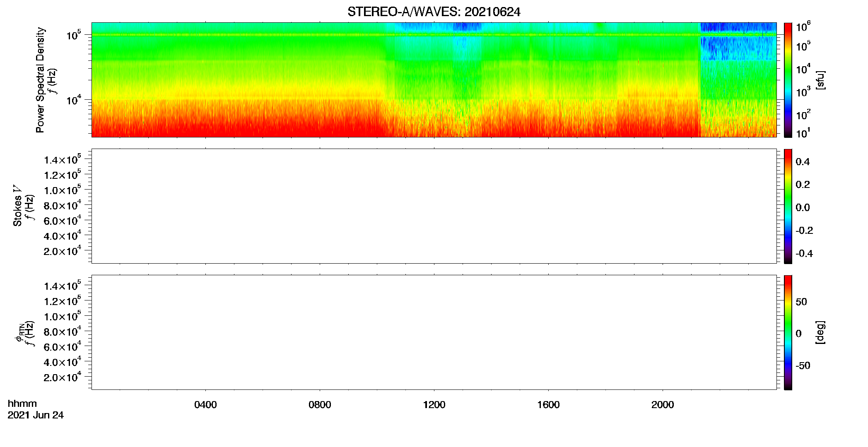Click the 2.0×10^4 tick on the Stokes V axis
The height and width of the screenshot is (447, 868).
click(63, 251)
